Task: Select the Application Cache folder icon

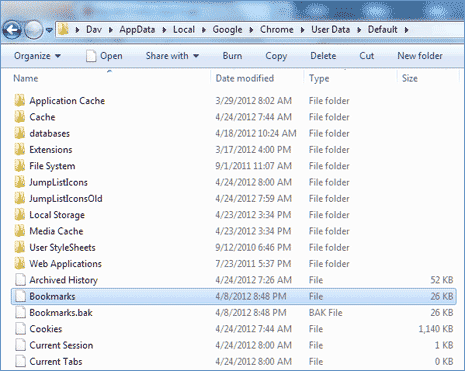Action: 20,101
